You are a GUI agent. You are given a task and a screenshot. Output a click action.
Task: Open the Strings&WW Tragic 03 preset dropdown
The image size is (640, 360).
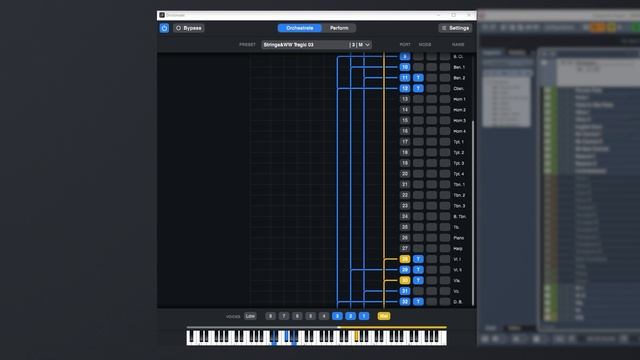tap(316, 44)
